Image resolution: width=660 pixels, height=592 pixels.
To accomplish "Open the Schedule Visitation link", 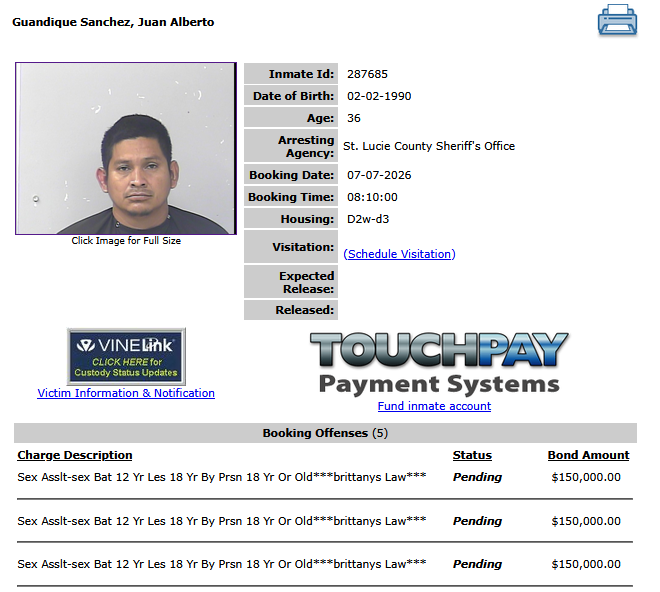I will click(399, 254).
